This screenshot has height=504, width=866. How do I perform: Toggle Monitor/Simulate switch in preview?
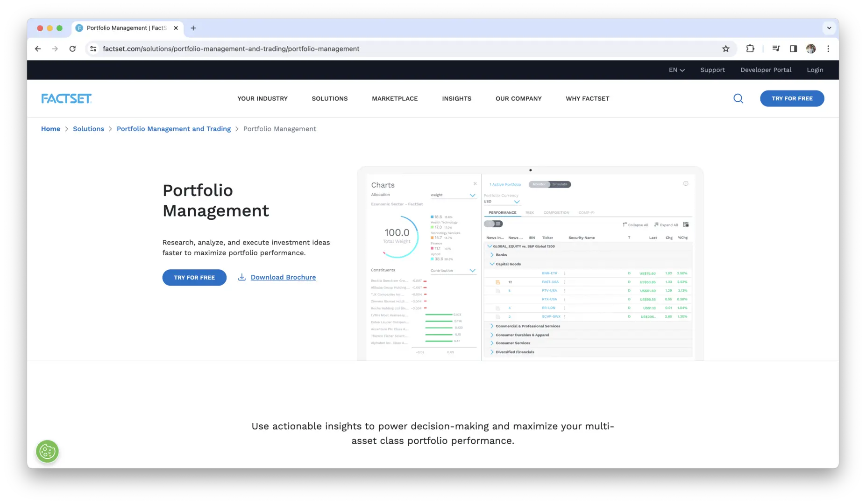[550, 184]
